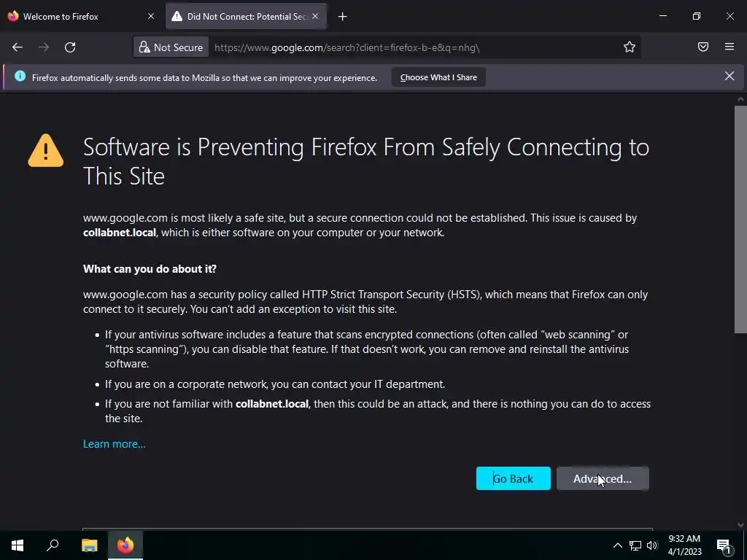Click the yellow warning triangle icon

[x=46, y=150]
